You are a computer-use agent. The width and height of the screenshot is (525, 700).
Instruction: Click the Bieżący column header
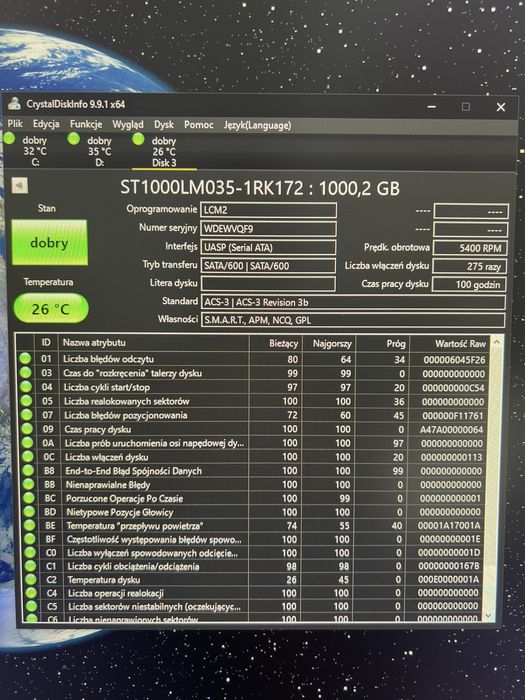tap(276, 343)
